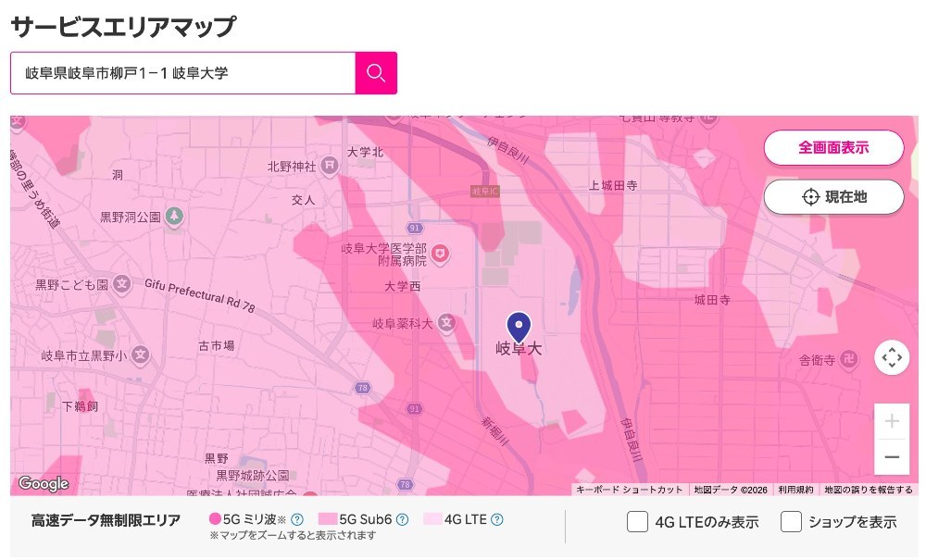Screen dimensions: 926x560
Task: Click the 5G Sub6 legend color swatch
Action: [328, 519]
